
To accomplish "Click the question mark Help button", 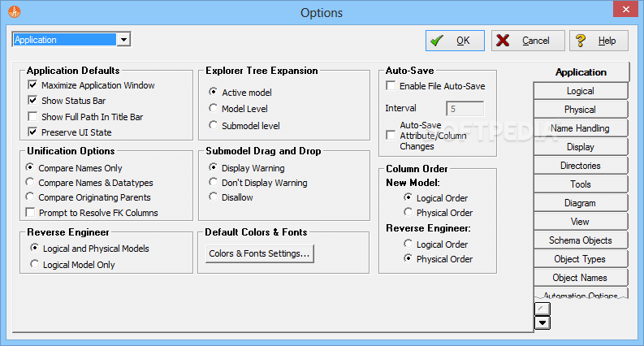I will point(599,41).
